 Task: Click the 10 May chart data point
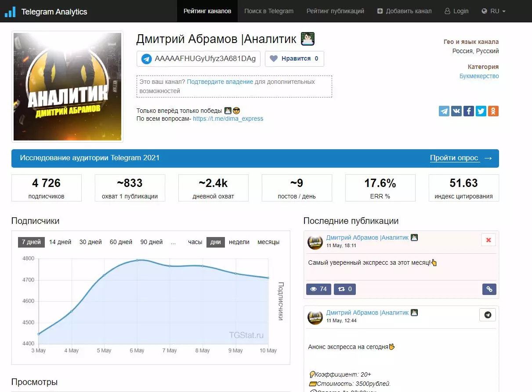[268, 278]
